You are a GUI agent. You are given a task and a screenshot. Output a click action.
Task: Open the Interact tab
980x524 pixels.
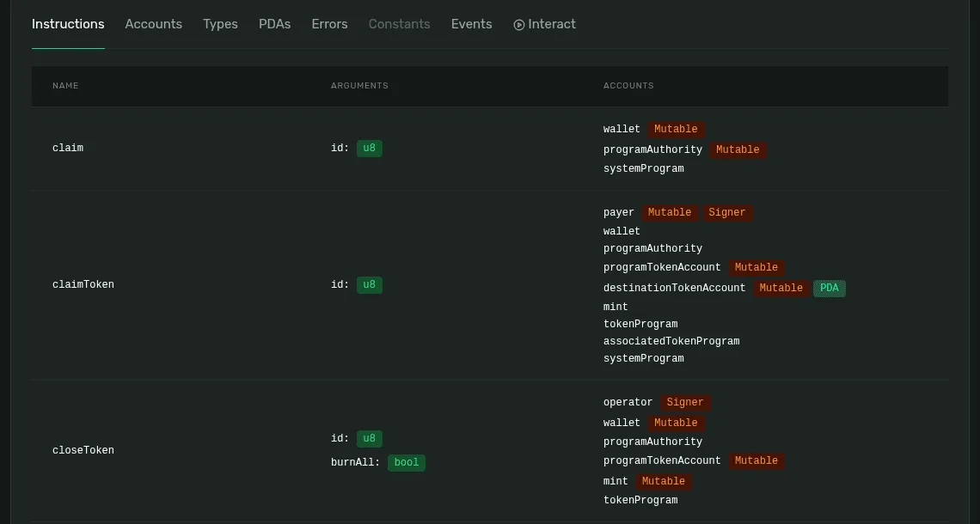(544, 24)
